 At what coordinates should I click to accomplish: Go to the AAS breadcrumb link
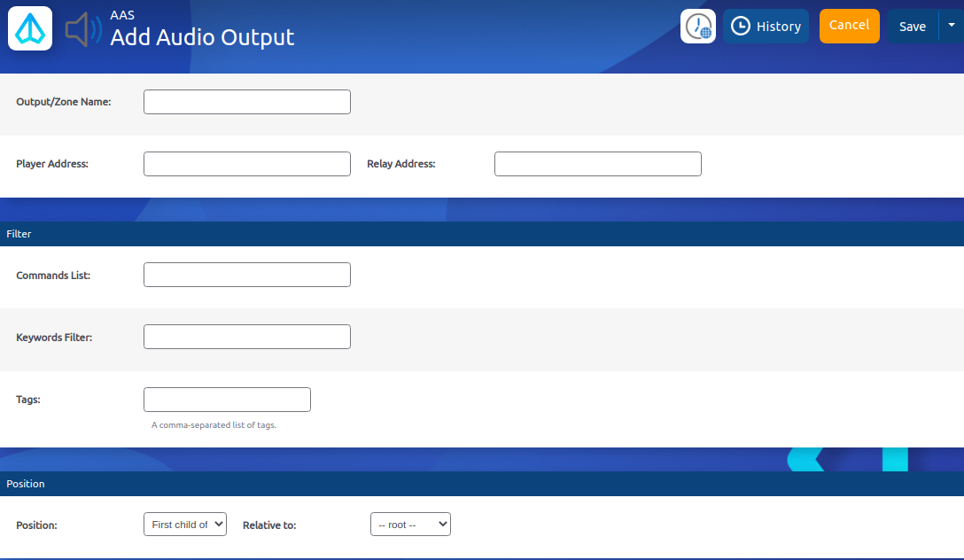[x=122, y=15]
